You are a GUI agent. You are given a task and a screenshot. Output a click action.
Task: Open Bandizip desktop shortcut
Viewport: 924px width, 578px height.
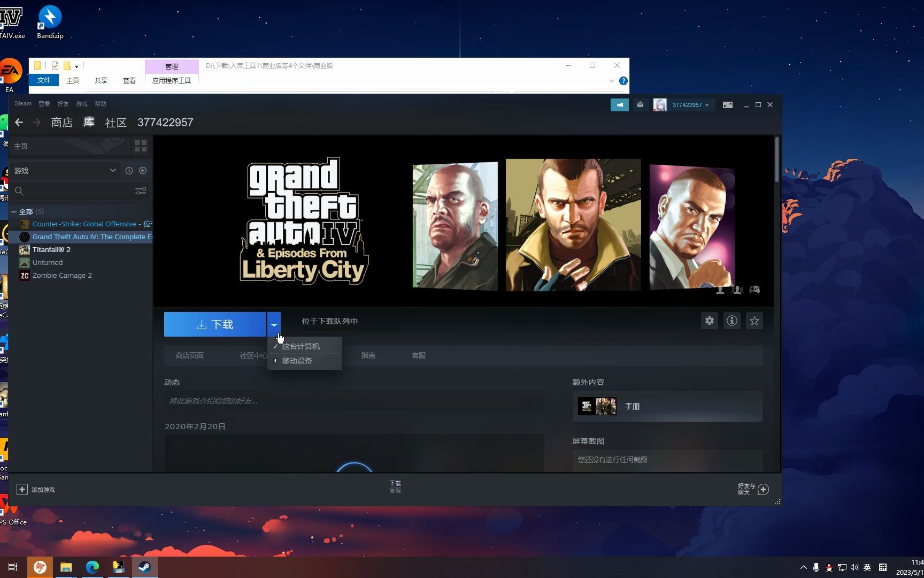click(x=50, y=22)
